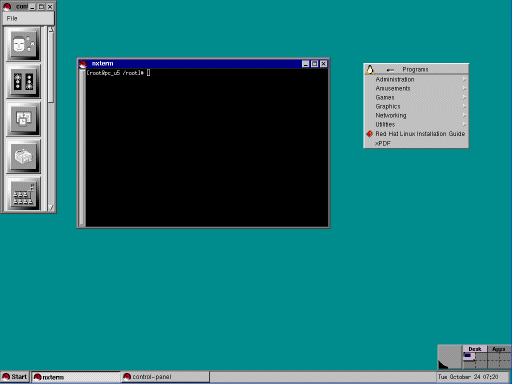
Task: Click the Red Hat icon on control-panel title bar
Action: pyautogui.click(x=7, y=6)
